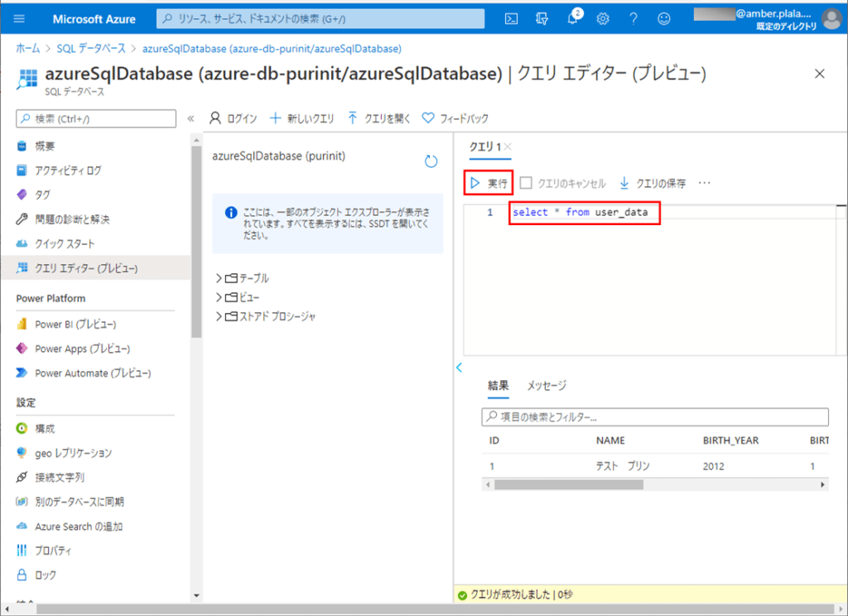
Task: Click the query text in the editor
Action: point(581,212)
